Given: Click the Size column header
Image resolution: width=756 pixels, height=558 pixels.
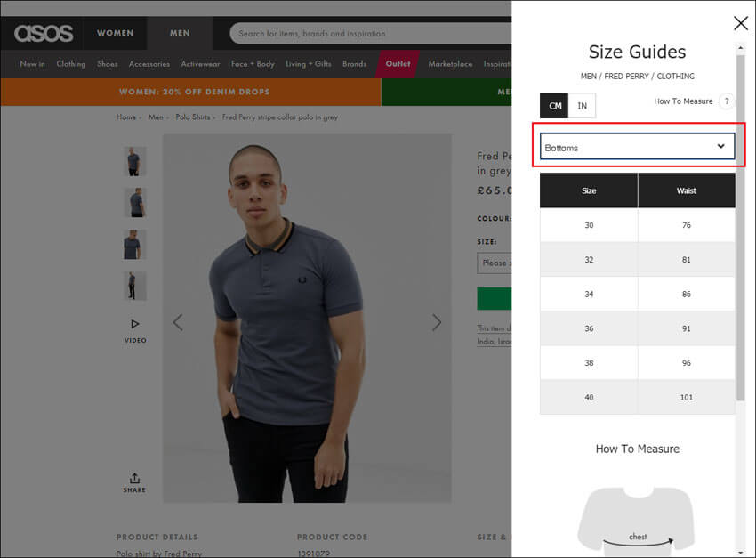Looking at the screenshot, I should tap(589, 190).
